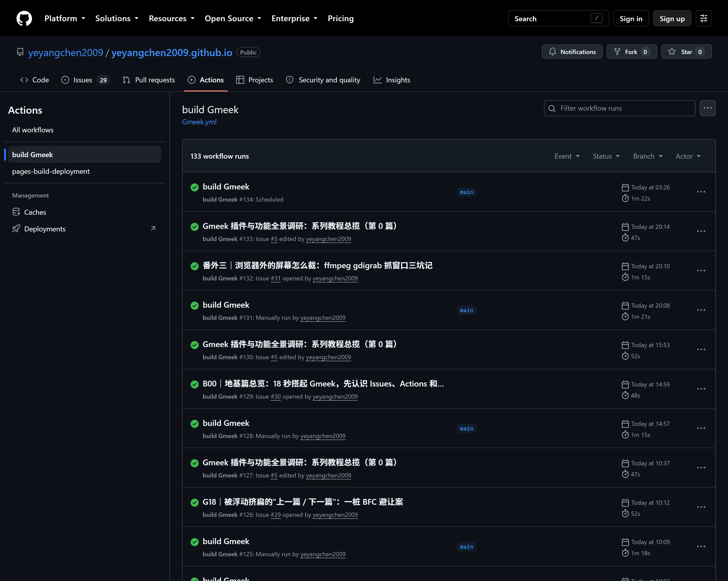Expand the Resources menu

[172, 18]
